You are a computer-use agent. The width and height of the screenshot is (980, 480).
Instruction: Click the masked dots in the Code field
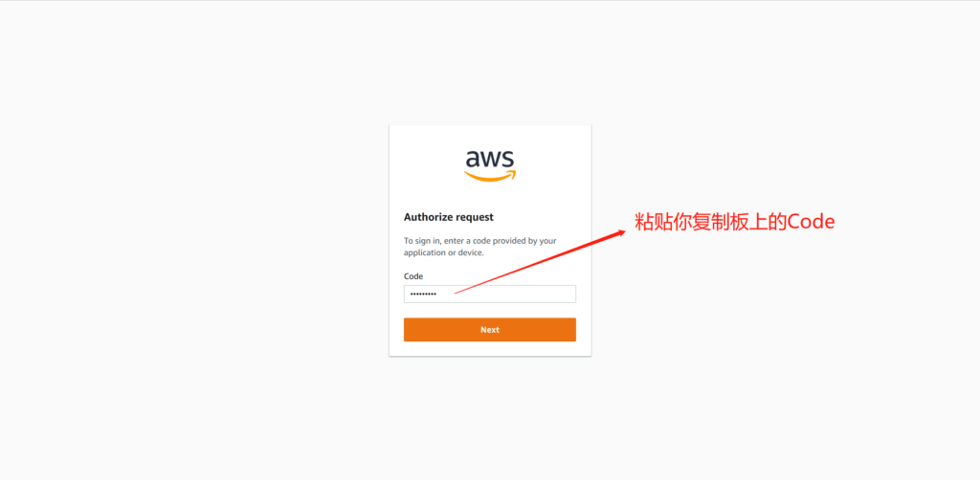423,294
